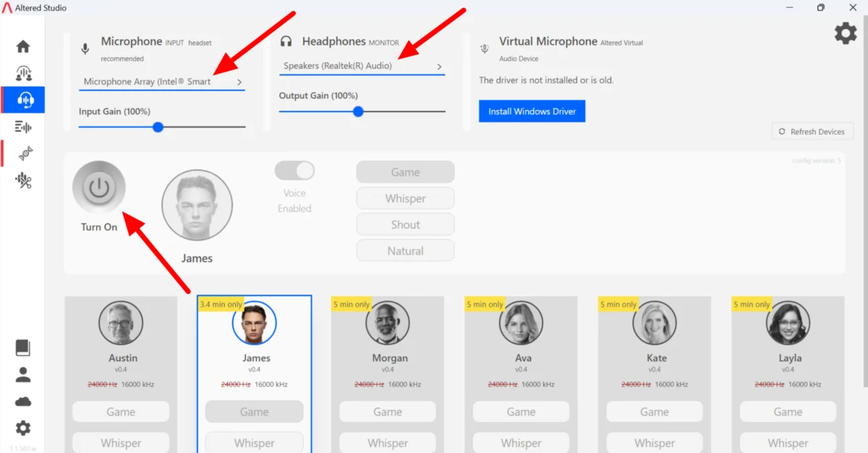The width and height of the screenshot is (868, 453).
Task: Click Whisper button on Morgan card
Action: (388, 443)
